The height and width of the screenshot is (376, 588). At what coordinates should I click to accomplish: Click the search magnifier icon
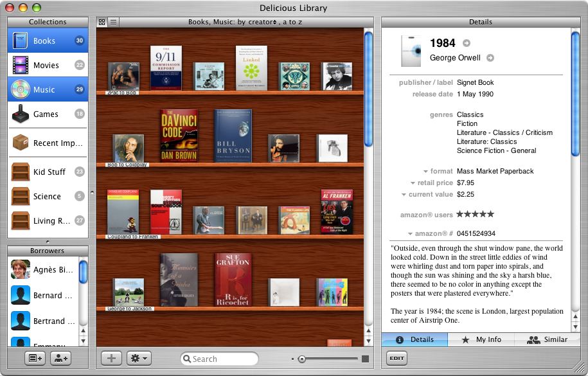(186, 359)
